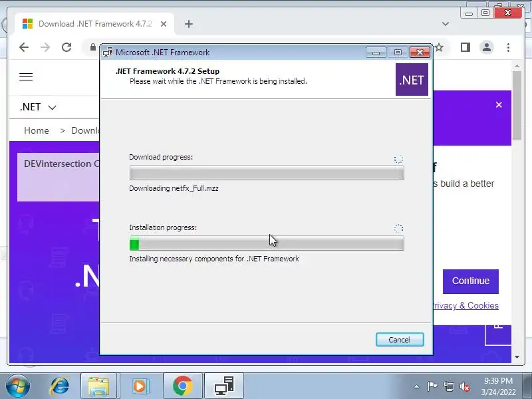Click the .NET setup taskbar icon
The height and width of the screenshot is (399, 532).
pos(224,386)
